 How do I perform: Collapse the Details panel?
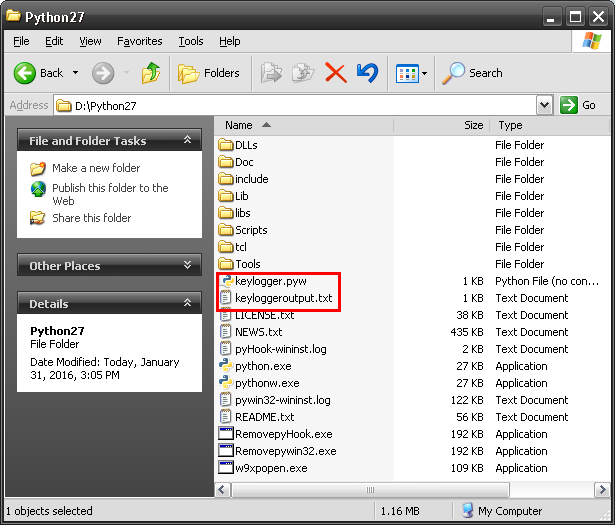[187, 303]
